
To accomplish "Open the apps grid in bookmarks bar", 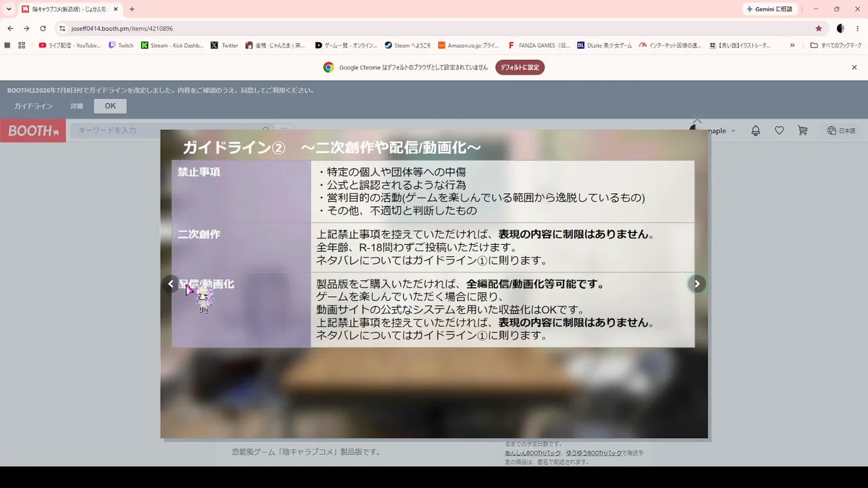I will click(22, 45).
